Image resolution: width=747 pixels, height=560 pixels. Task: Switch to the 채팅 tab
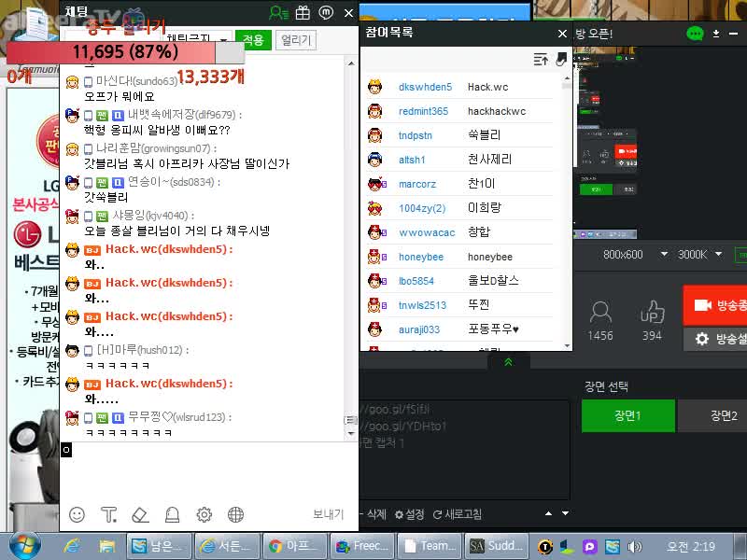[77, 10]
